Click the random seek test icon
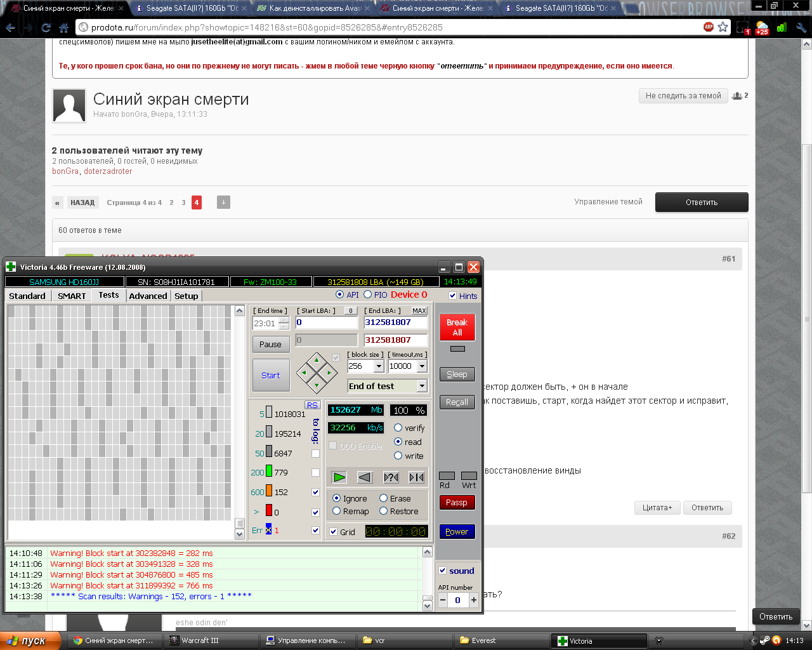This screenshot has width=812, height=650. (x=391, y=477)
